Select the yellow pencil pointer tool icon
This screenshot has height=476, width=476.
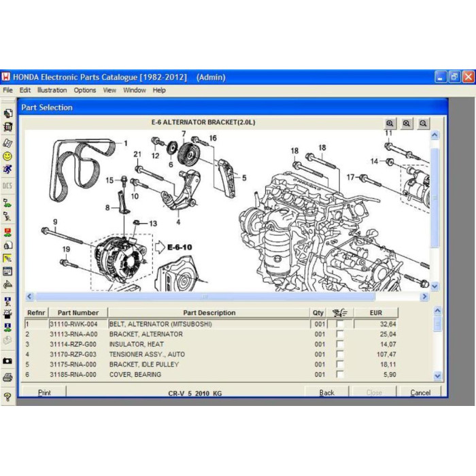click(7, 258)
